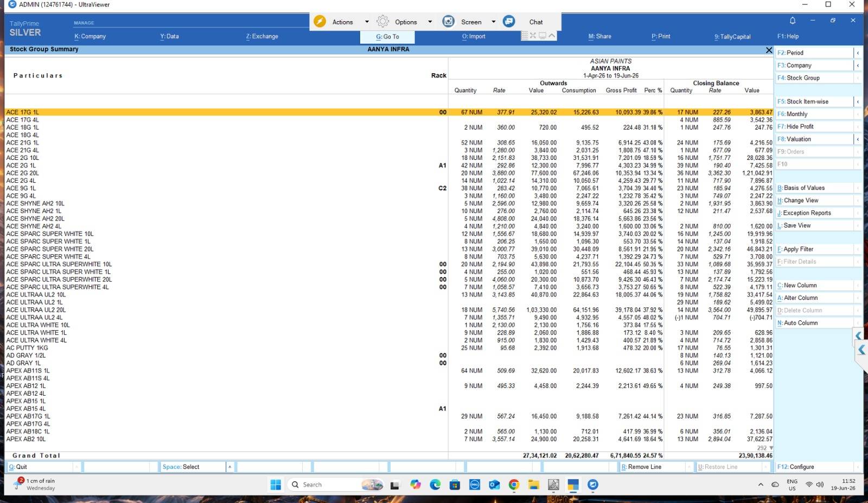
Task: Open the UltraViewer Chat icon
Action: click(x=509, y=22)
